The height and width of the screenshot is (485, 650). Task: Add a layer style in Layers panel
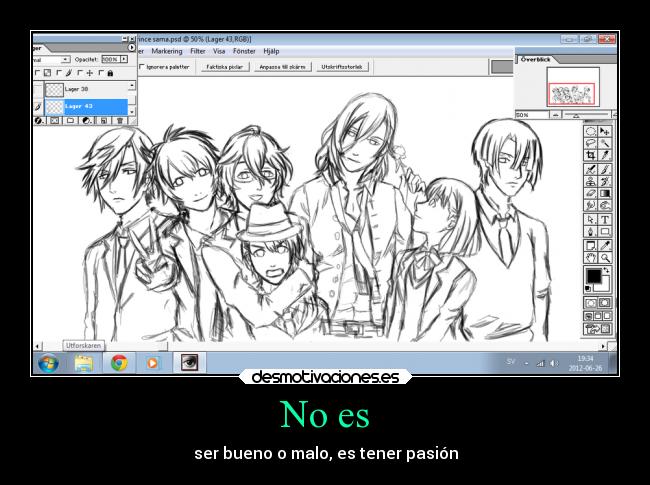click(x=39, y=121)
